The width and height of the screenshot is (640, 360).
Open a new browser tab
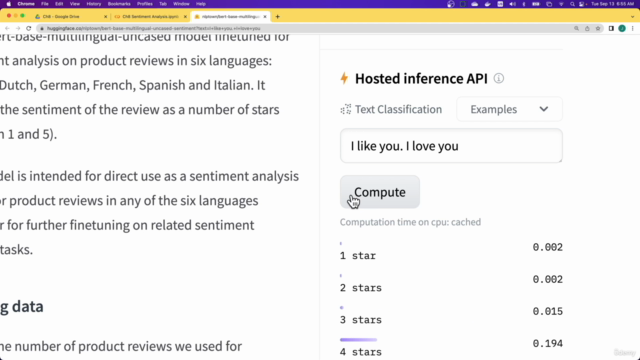click(x=278, y=17)
